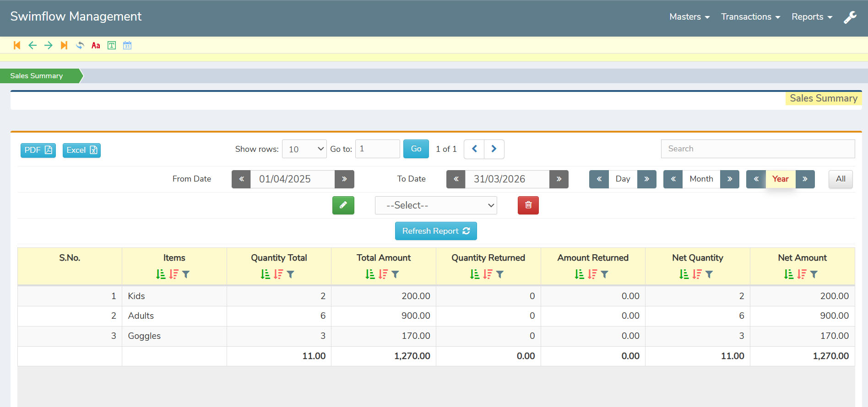
Task: Click the undo/refresh toolbar icon
Action: (x=80, y=45)
